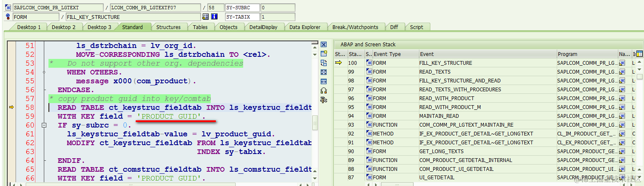Click line number 61 in the source editor
Viewport: 644px width, 186px height.
pos(30,134)
